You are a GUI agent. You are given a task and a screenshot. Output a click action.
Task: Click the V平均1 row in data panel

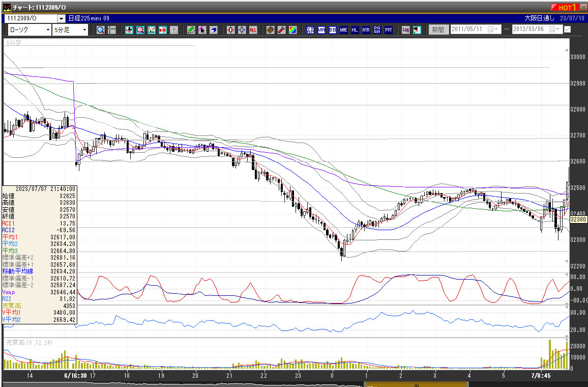pyautogui.click(x=39, y=312)
